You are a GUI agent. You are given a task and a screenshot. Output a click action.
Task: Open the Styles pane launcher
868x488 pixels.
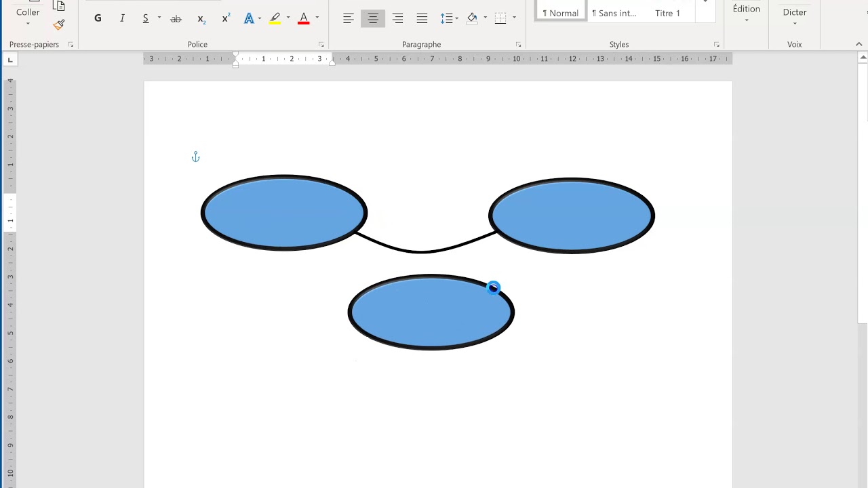point(716,45)
